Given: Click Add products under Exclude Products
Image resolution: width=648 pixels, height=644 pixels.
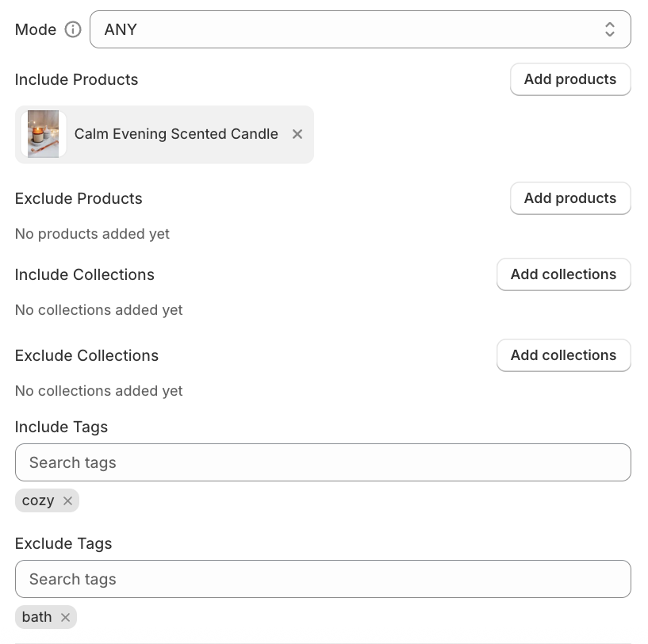Looking at the screenshot, I should tap(569, 198).
